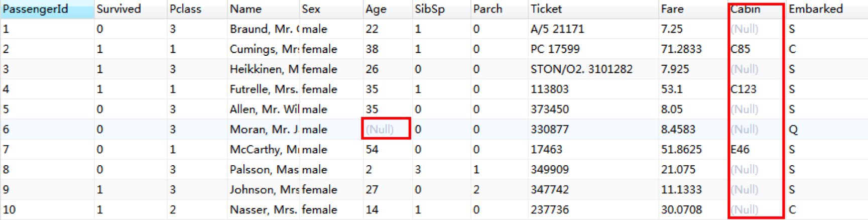Select the Pclass column header
Image resolution: width=868 pixels, height=220 pixels.
click(x=185, y=9)
